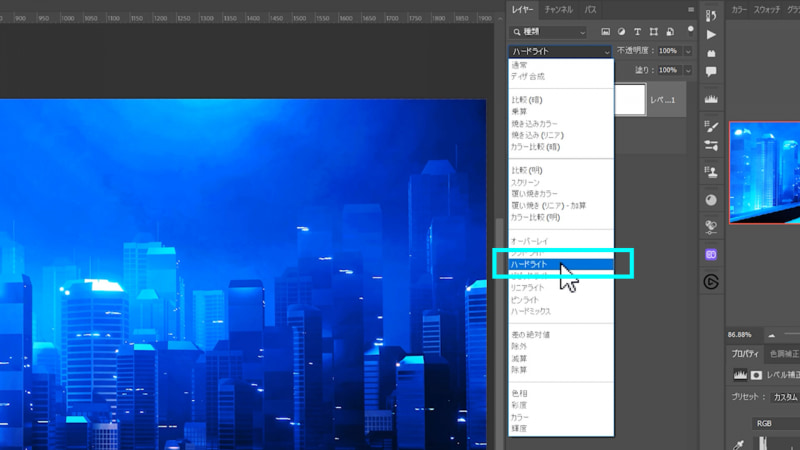Toggle the layer filtering on/off switch

point(690,31)
